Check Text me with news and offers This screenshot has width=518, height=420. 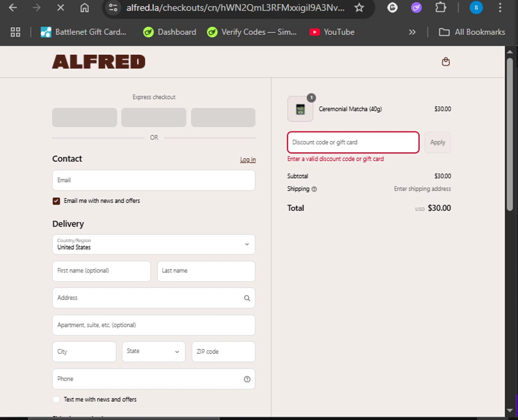(56, 400)
